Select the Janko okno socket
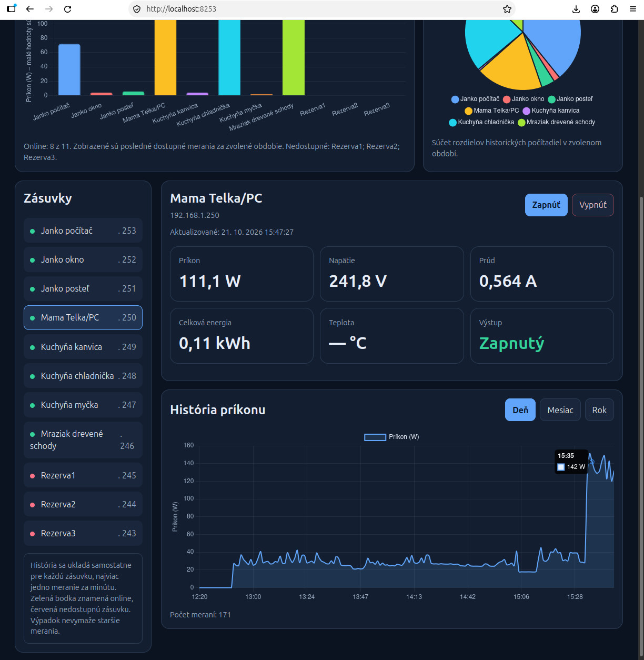The height and width of the screenshot is (660, 644). click(83, 259)
